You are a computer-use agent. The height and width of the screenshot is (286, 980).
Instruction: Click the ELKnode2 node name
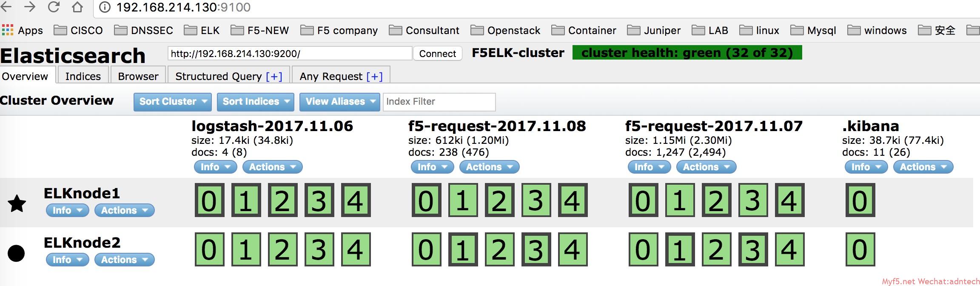pyautogui.click(x=82, y=243)
